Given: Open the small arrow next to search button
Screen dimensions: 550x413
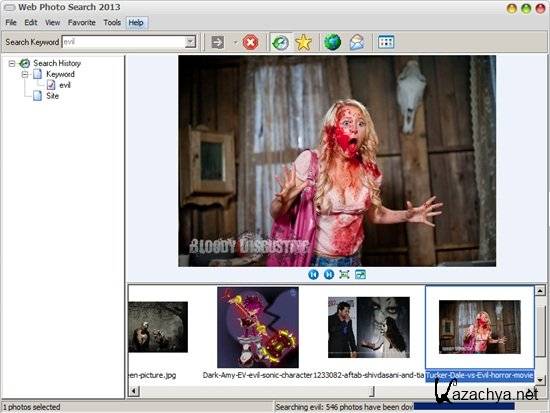Looking at the screenshot, I should tap(235, 43).
